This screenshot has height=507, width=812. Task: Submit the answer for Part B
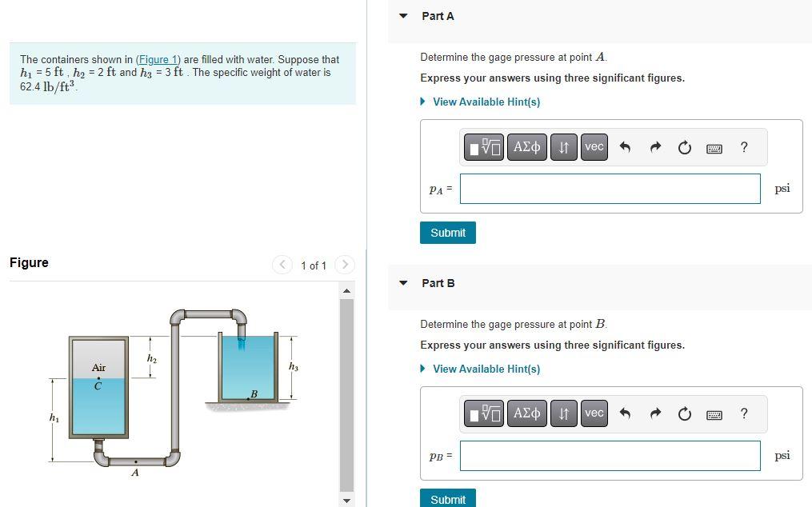[447, 498]
